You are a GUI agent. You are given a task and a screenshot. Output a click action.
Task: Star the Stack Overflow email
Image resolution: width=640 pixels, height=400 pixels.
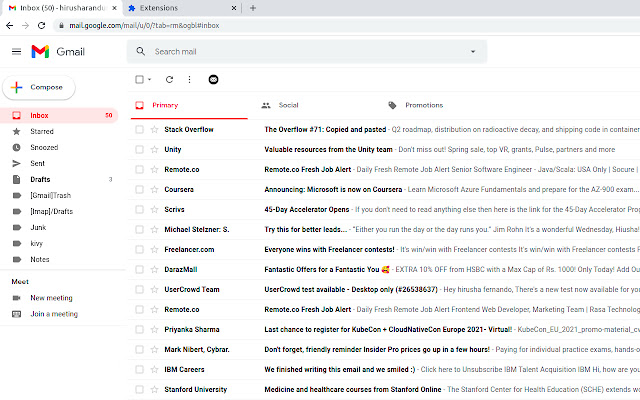(x=154, y=129)
